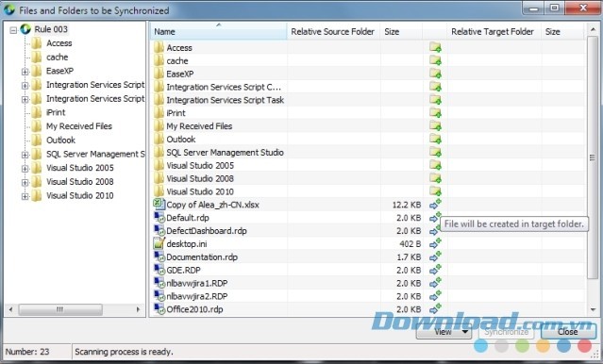
Task: Click copy-to-target arrow for desktop.ini
Action: tap(435, 243)
